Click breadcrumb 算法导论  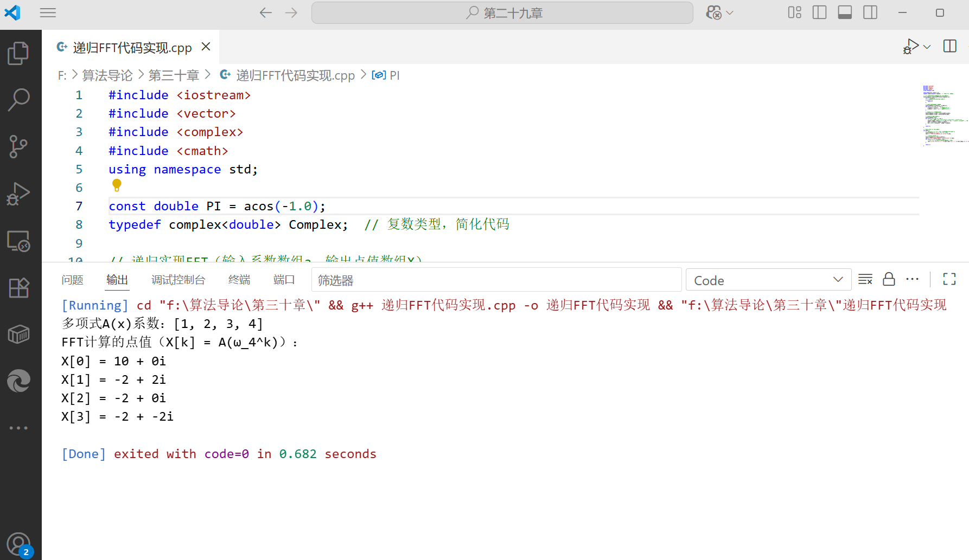[107, 75]
